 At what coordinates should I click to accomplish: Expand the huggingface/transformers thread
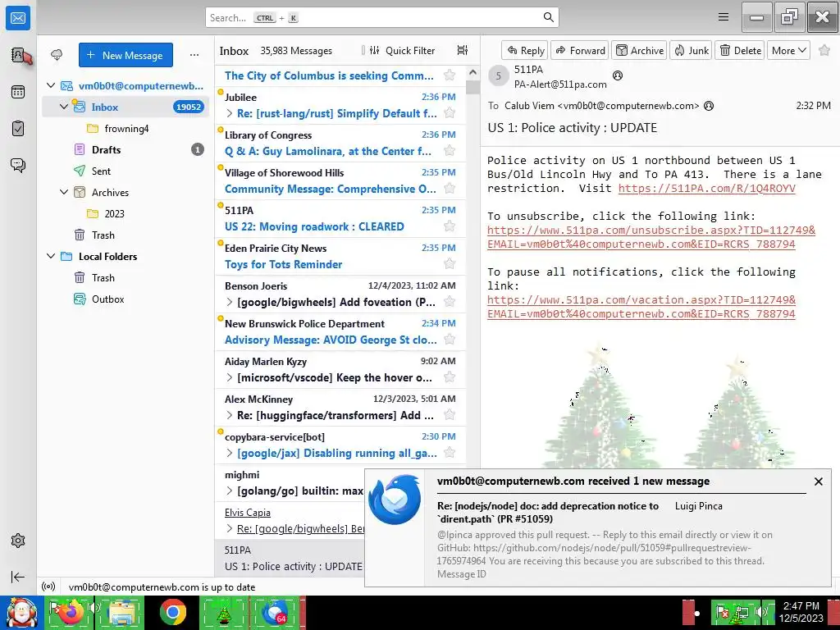point(230,415)
